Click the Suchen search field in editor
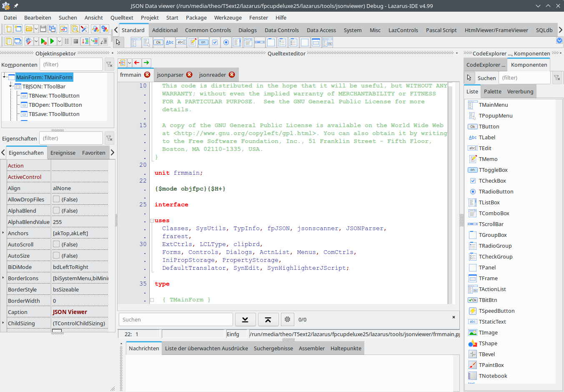Viewport: 564px width, 392px height. click(x=176, y=319)
